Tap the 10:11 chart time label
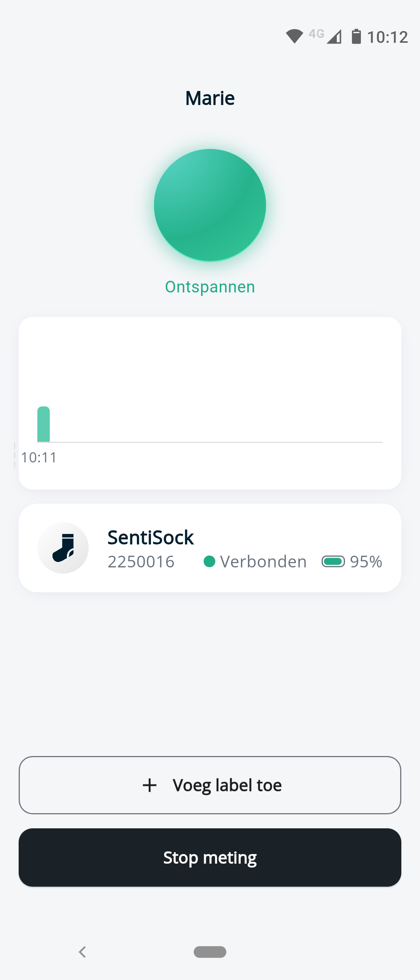The image size is (420, 980). tap(39, 458)
